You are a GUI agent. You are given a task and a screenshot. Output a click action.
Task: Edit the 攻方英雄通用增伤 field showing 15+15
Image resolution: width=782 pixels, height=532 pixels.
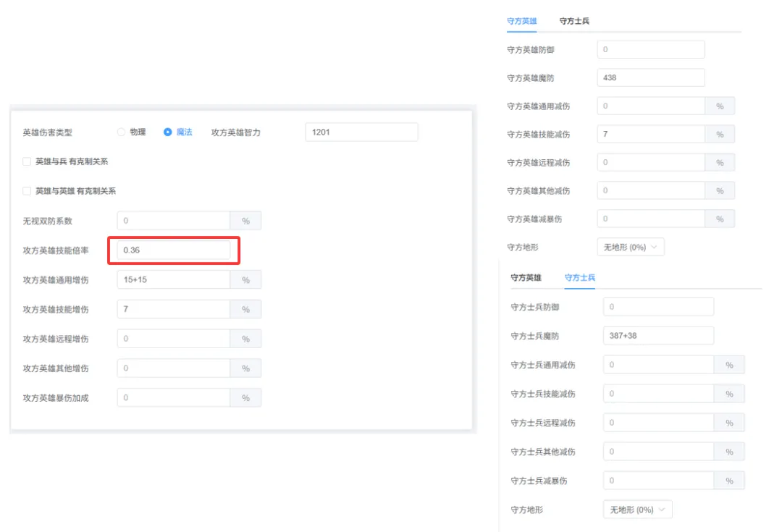pyautogui.click(x=174, y=279)
